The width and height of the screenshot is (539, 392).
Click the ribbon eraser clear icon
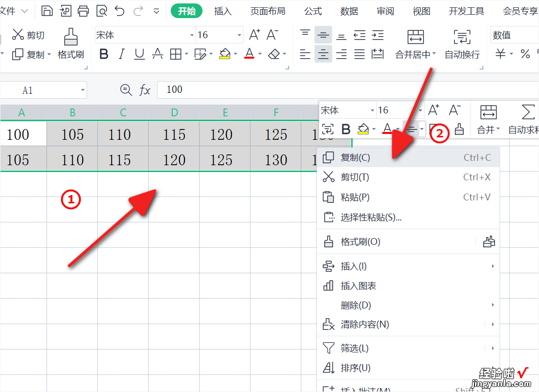274,54
